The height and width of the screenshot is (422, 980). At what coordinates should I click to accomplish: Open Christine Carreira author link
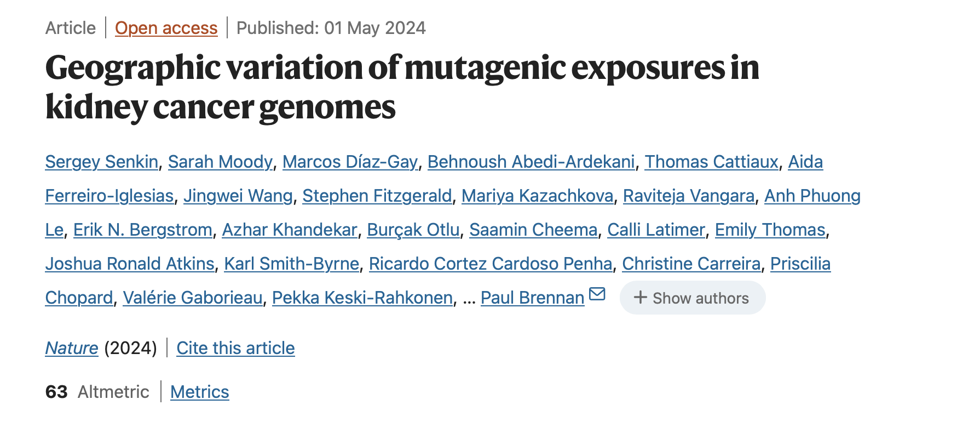coord(691,264)
